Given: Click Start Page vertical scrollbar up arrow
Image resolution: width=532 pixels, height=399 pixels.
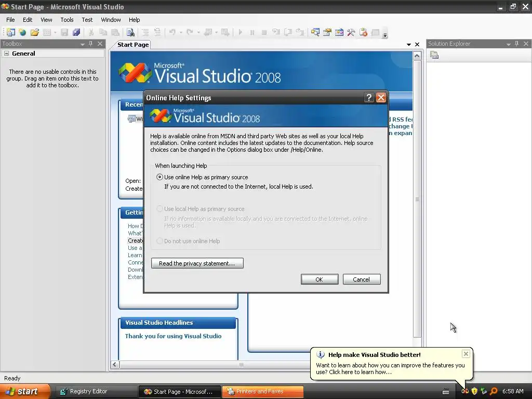Looking at the screenshot, I should point(417,56).
